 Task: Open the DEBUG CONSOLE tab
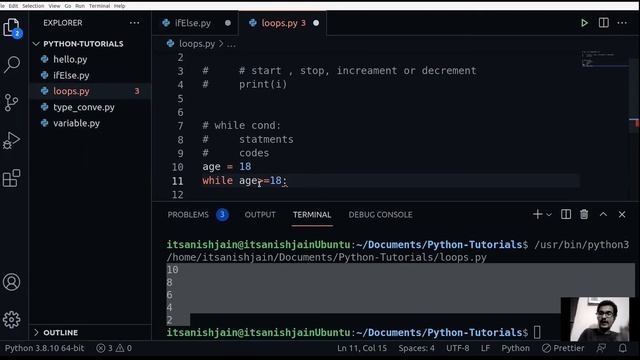(x=380, y=215)
